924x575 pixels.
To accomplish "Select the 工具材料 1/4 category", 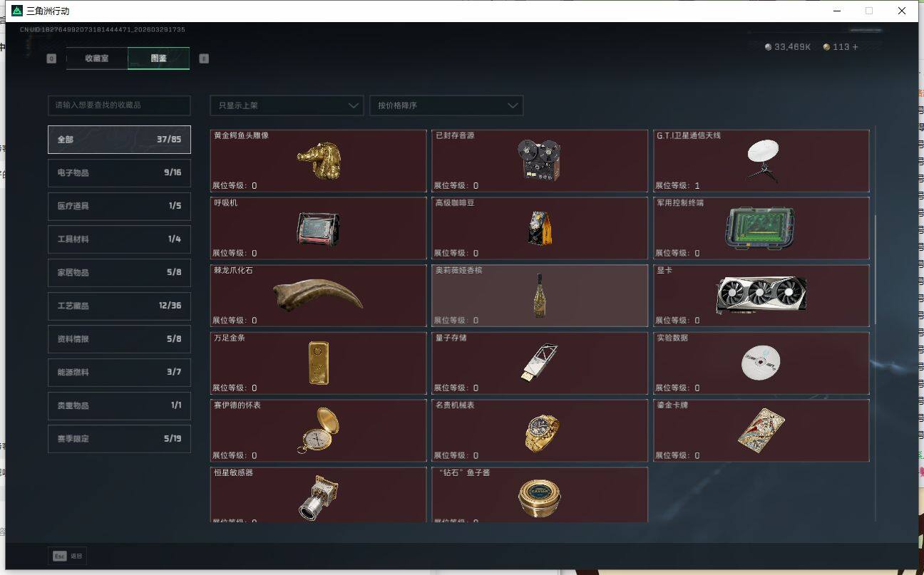I will point(119,239).
